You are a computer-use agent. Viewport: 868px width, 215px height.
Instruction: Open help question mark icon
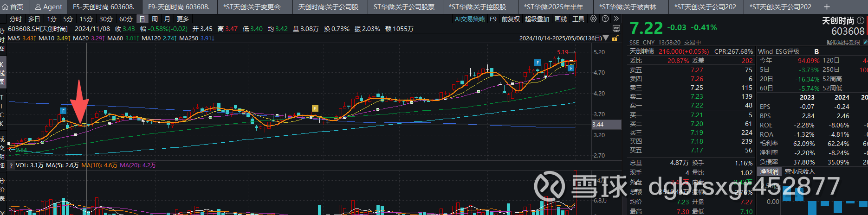605,19
